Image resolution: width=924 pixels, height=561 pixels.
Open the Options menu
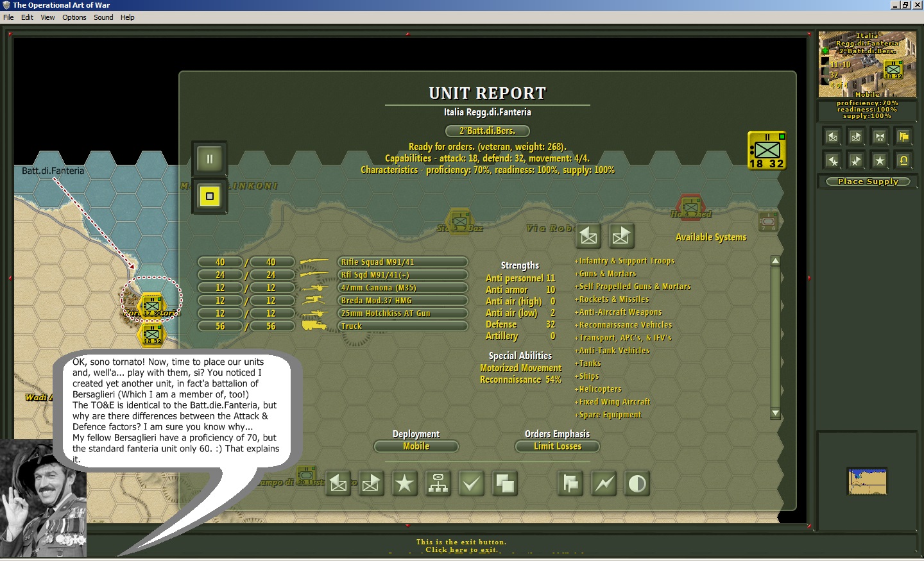74,17
